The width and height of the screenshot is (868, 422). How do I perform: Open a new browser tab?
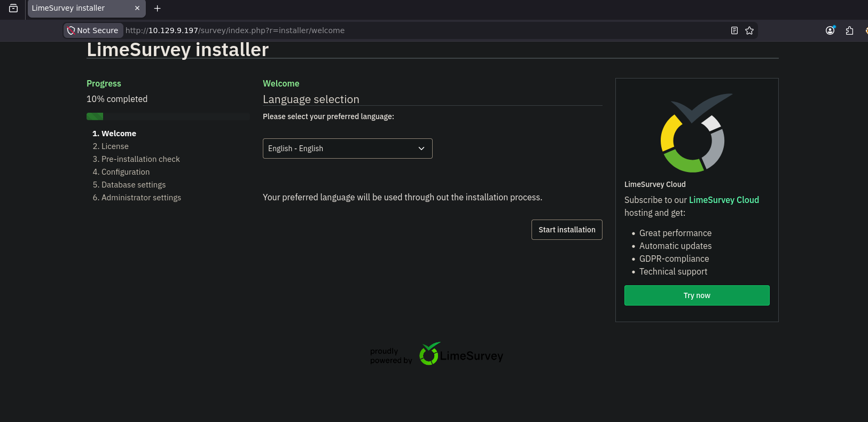click(158, 9)
